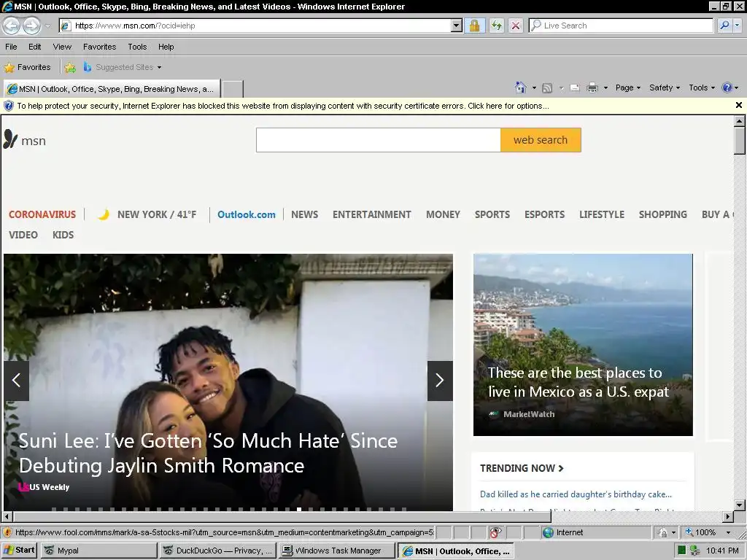Open the SHOPPING section

tap(662, 214)
